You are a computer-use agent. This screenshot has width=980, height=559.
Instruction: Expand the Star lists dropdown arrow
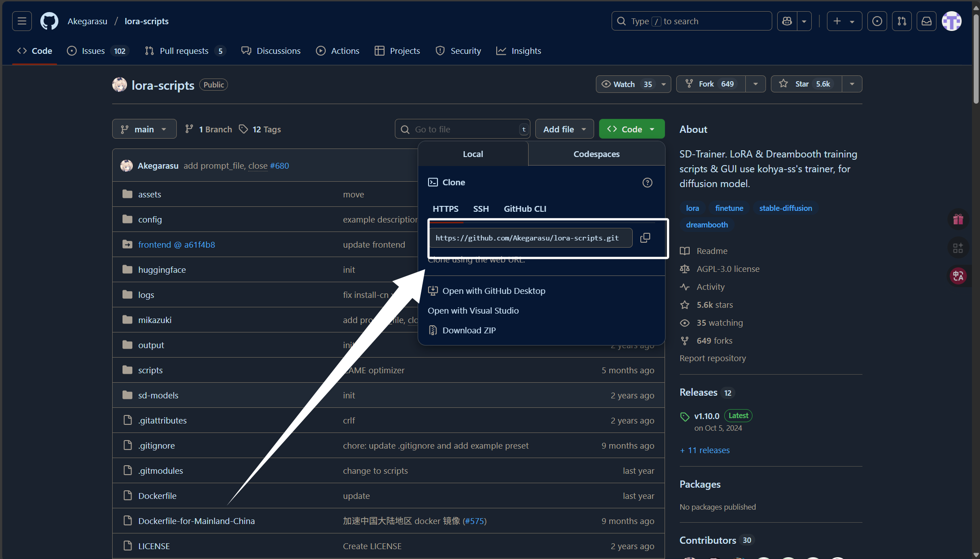pos(852,84)
